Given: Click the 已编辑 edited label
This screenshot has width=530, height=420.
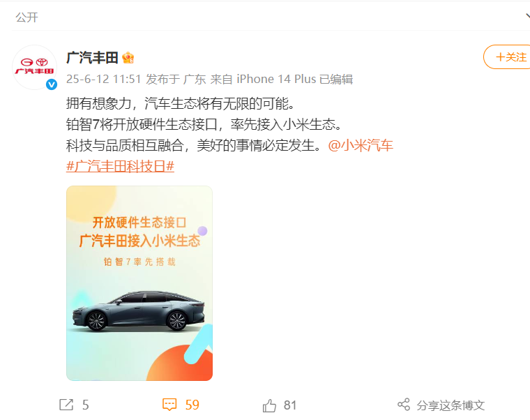Looking at the screenshot, I should pyautogui.click(x=336, y=79).
